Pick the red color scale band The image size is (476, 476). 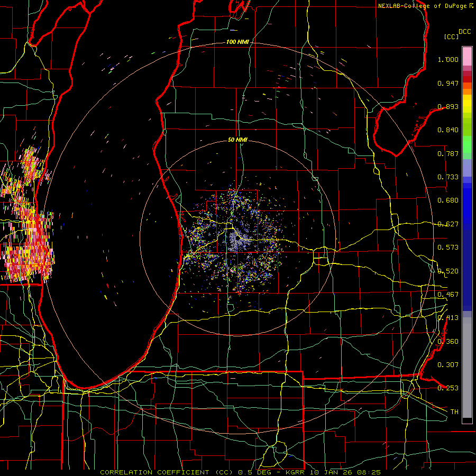467,79
